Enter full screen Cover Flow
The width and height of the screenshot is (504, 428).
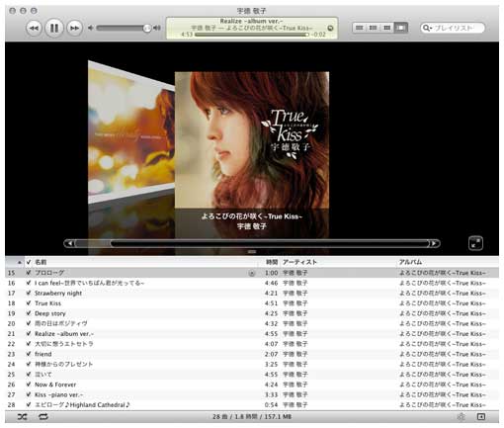(x=475, y=243)
